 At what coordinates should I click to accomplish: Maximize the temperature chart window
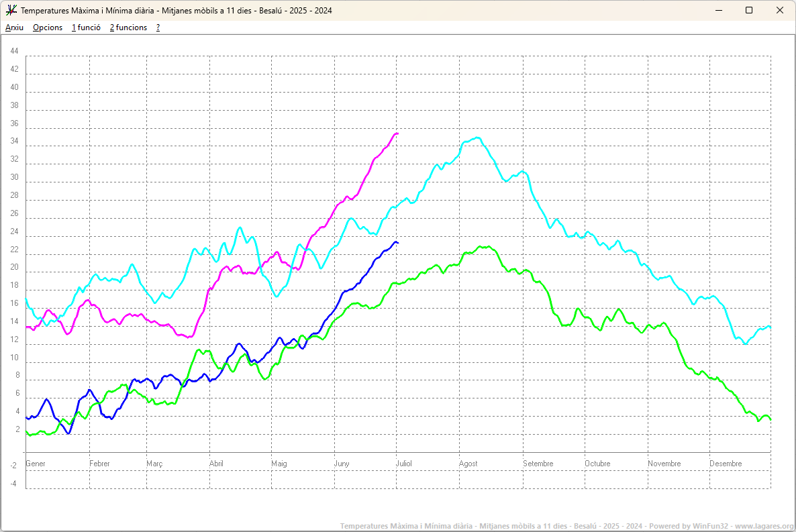pos(749,10)
